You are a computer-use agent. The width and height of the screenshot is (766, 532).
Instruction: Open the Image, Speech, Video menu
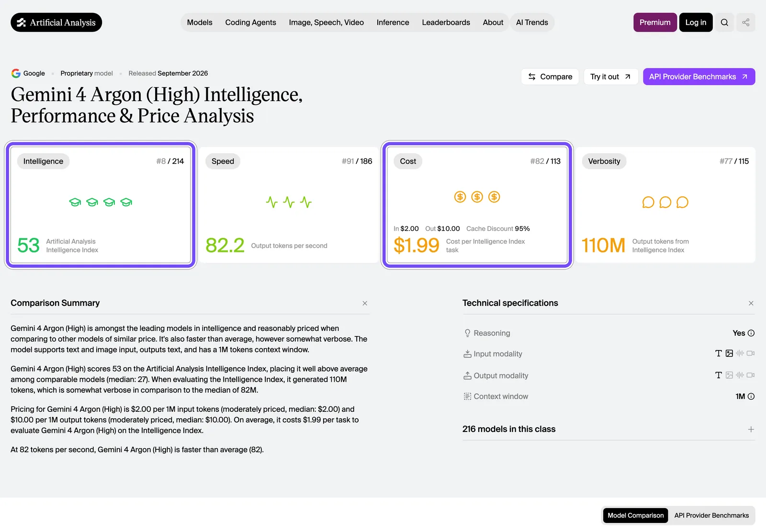pos(327,23)
